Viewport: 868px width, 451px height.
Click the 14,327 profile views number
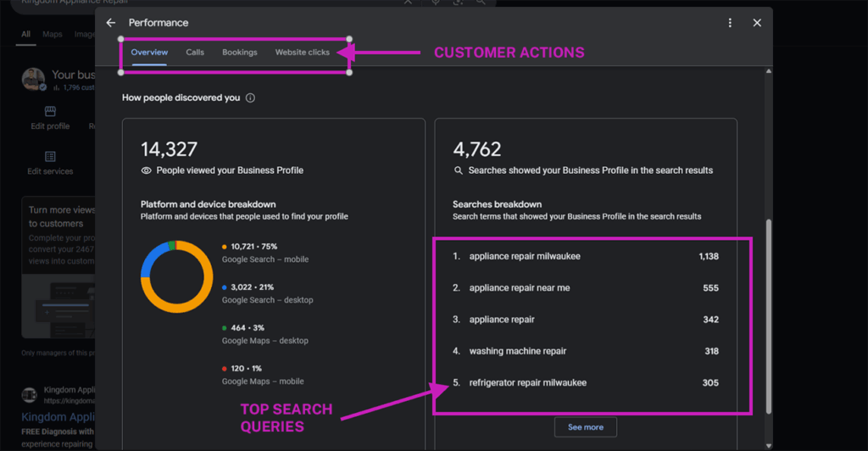coord(169,149)
